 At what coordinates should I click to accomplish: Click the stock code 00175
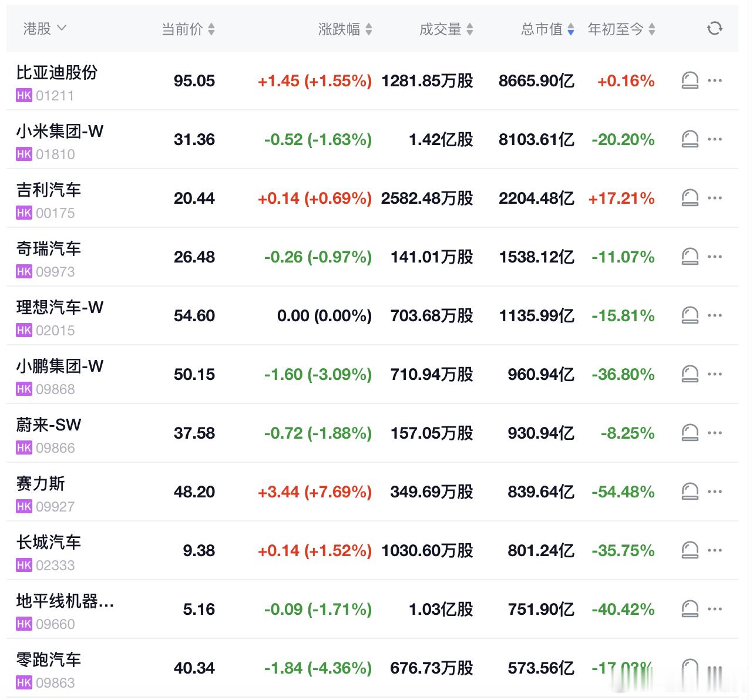point(55,213)
